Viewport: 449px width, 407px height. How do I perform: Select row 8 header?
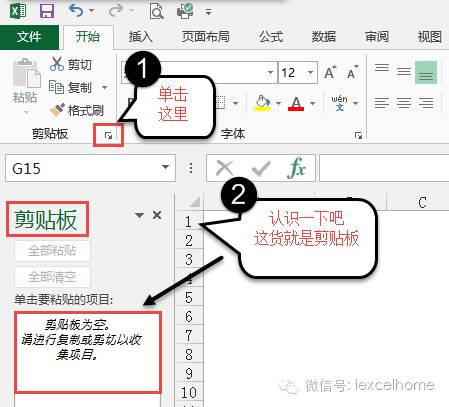tap(189, 354)
